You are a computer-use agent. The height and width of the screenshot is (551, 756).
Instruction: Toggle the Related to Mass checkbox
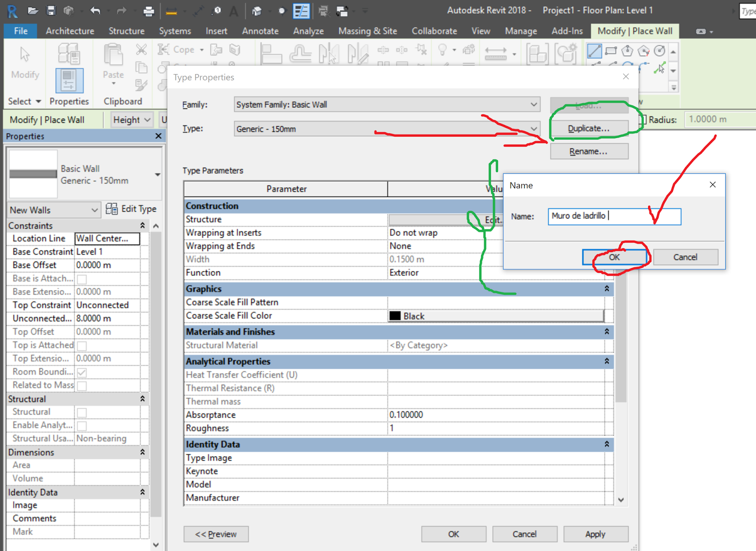coord(82,386)
